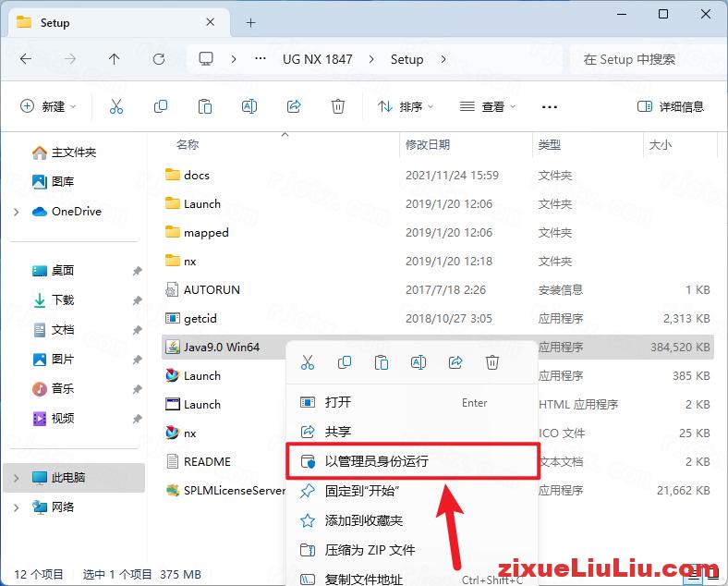
Task: Refresh the Setup folder view
Action: point(159,59)
